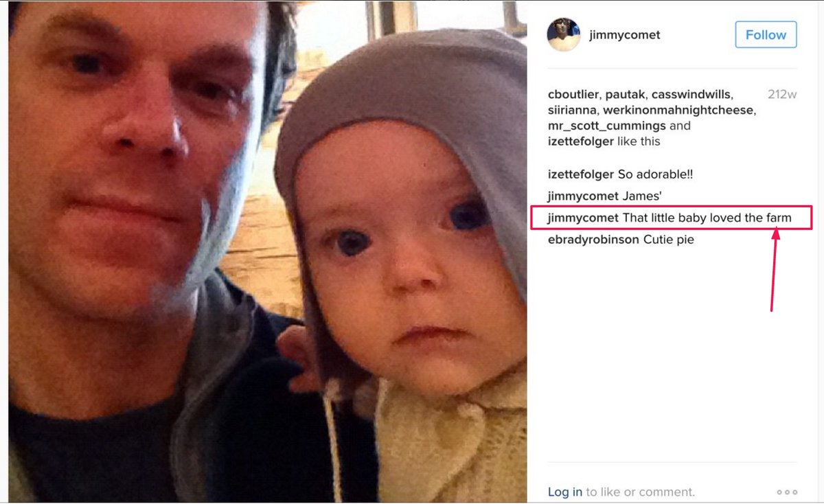Click the Follow button

click(766, 34)
